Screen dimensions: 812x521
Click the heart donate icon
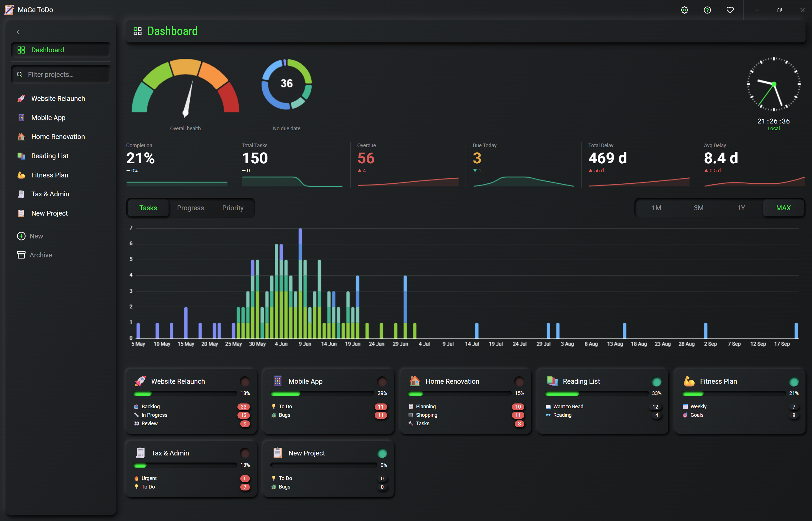(730, 10)
